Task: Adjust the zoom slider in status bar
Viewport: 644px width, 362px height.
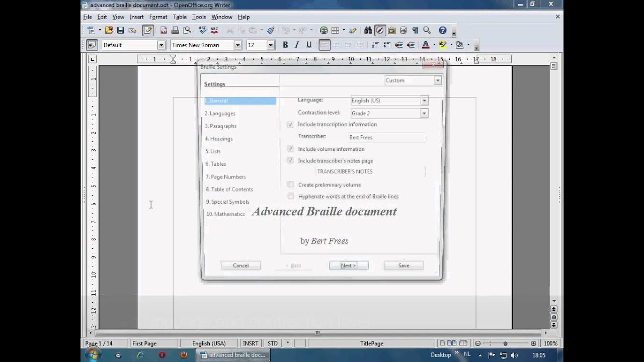Action: (x=505, y=343)
